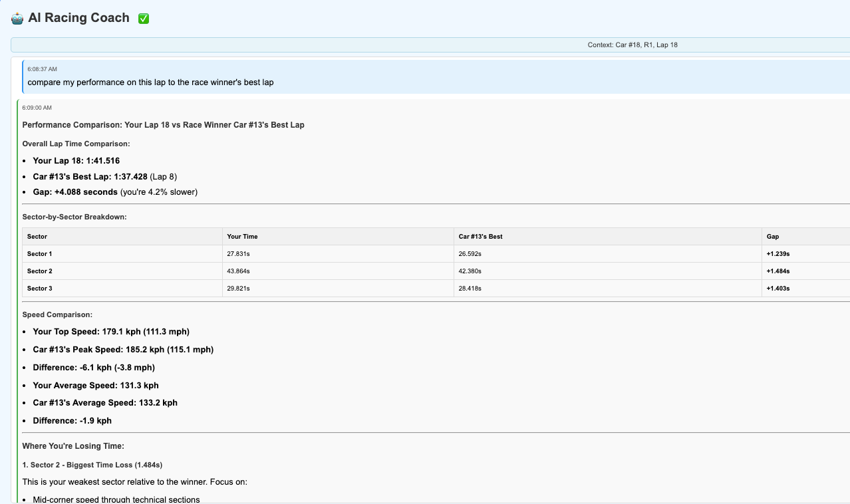Click the Sector 2 - Biggest Time Loss heading
The width and height of the screenshot is (850, 504).
[92, 465]
